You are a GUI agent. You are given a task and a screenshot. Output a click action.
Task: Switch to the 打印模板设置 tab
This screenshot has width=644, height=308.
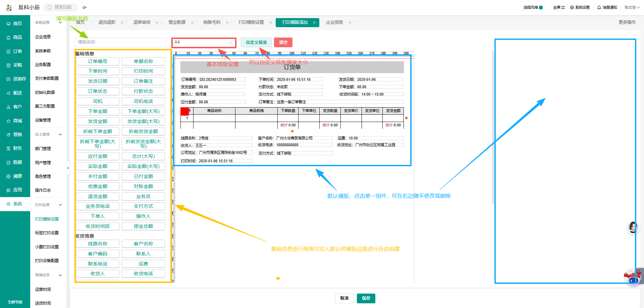click(251, 22)
